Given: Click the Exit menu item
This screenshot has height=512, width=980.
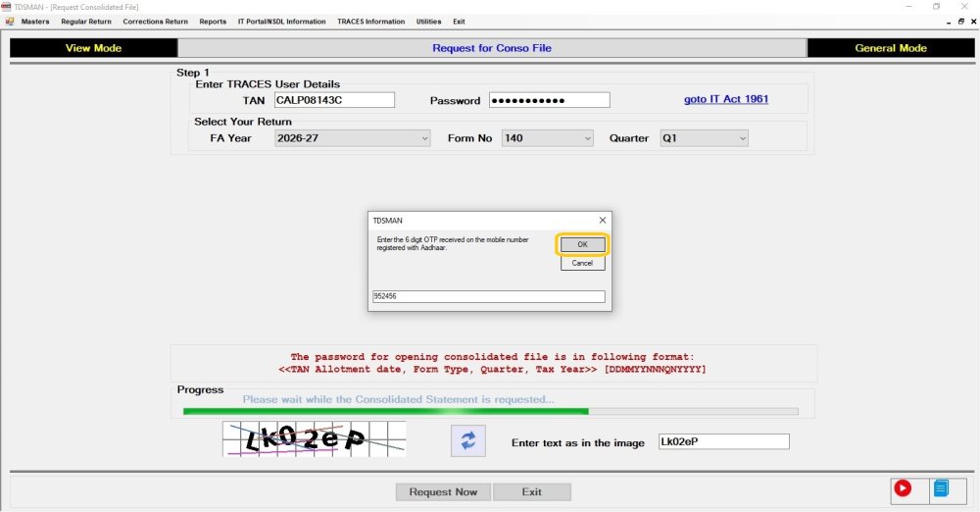Looking at the screenshot, I should click(x=459, y=22).
